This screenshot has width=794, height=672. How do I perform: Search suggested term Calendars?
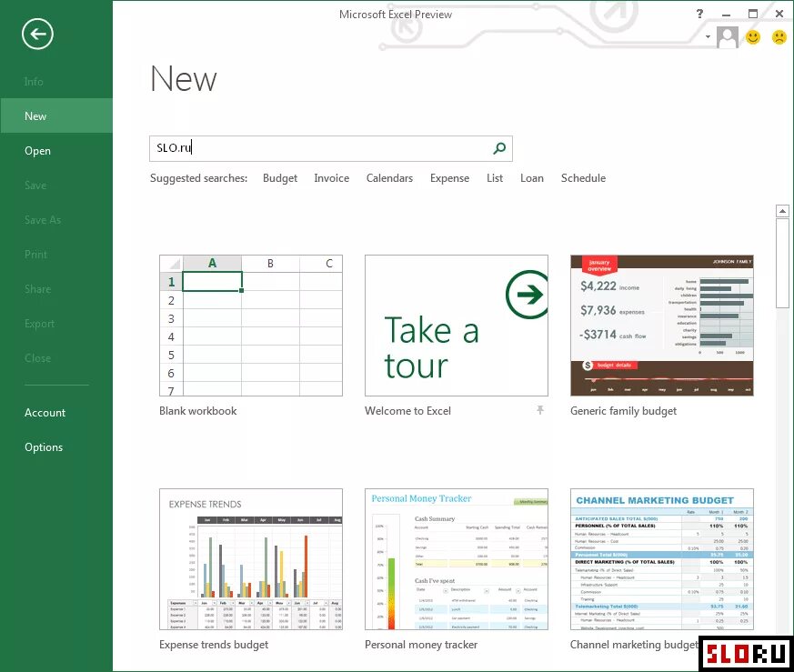(389, 178)
